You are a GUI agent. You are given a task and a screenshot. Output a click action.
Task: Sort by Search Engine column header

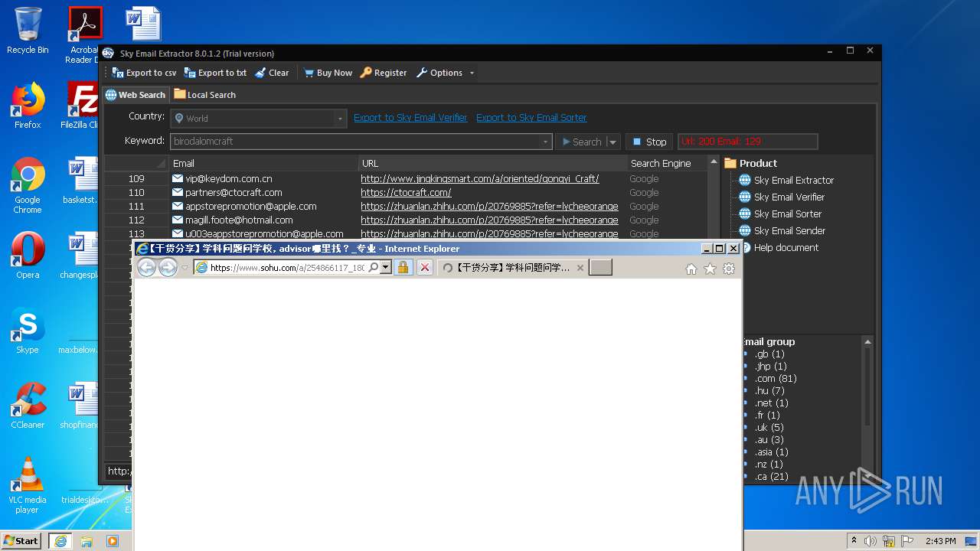(x=667, y=163)
